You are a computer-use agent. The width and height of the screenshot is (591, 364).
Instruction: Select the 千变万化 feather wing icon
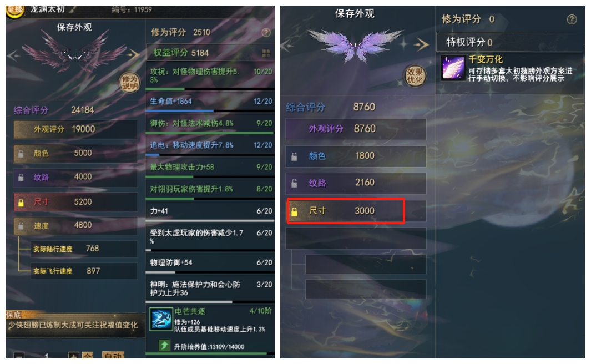click(453, 68)
